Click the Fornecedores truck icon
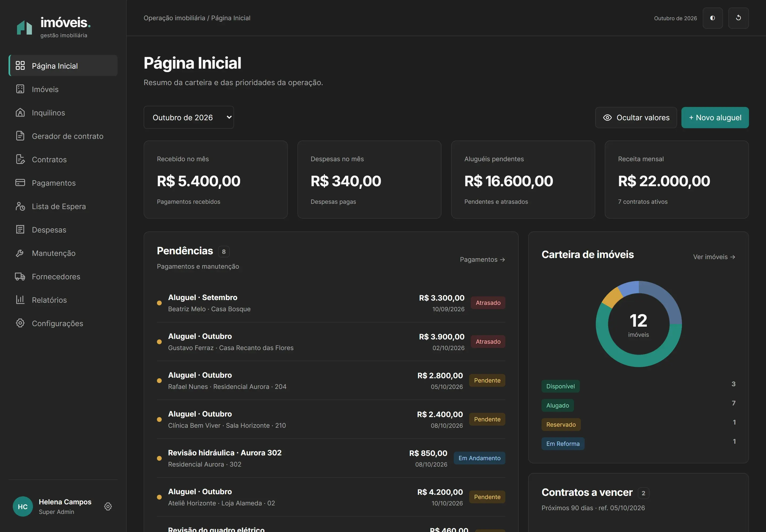 (x=20, y=276)
